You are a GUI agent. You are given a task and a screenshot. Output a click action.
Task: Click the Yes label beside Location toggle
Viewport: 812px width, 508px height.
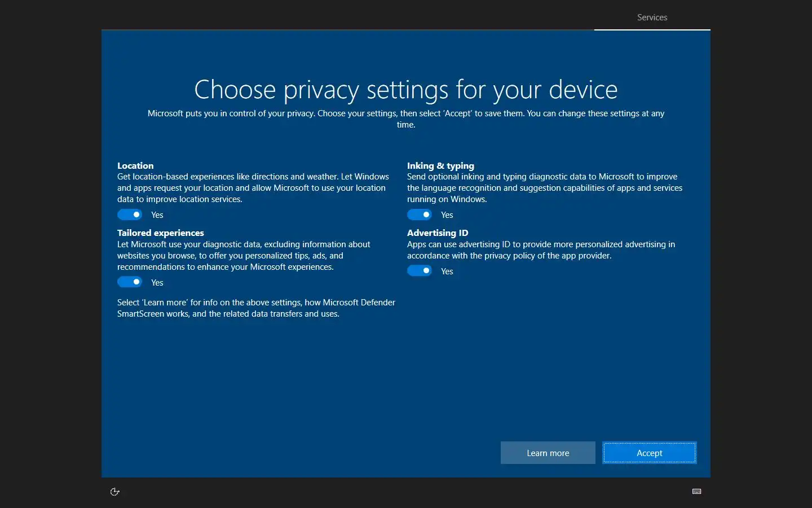click(157, 215)
